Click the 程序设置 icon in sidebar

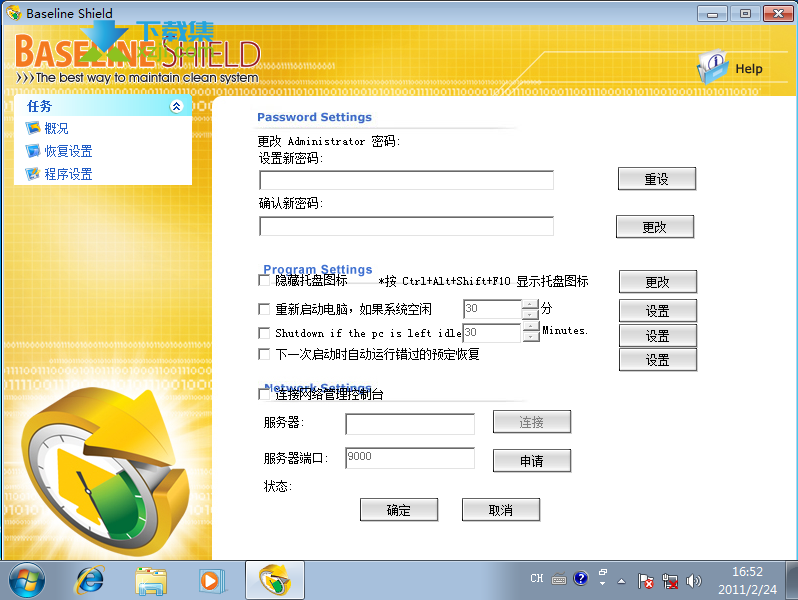click(x=33, y=174)
